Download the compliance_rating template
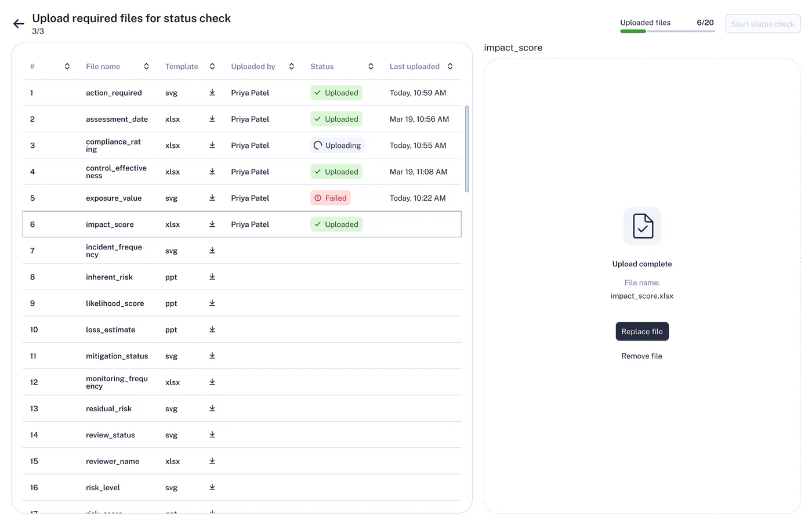 coord(212,145)
